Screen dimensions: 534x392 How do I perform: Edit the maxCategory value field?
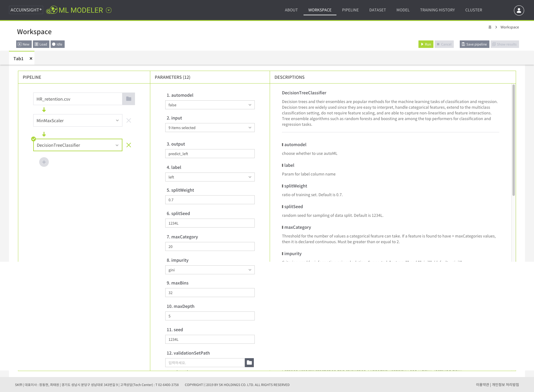[x=210, y=246]
